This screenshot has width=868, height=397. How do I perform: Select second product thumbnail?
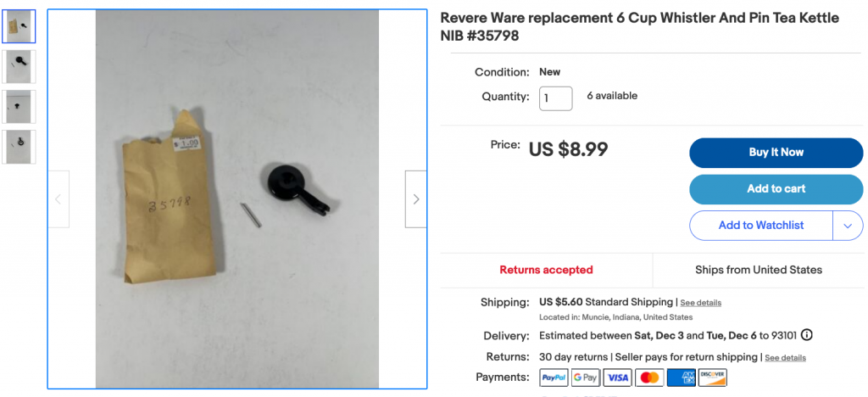coord(19,66)
